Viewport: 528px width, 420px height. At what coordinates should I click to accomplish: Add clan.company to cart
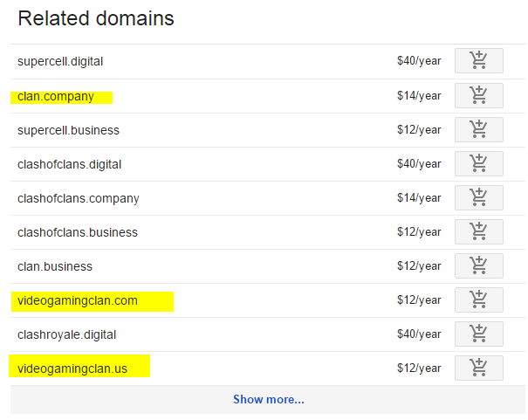pyautogui.click(x=478, y=95)
